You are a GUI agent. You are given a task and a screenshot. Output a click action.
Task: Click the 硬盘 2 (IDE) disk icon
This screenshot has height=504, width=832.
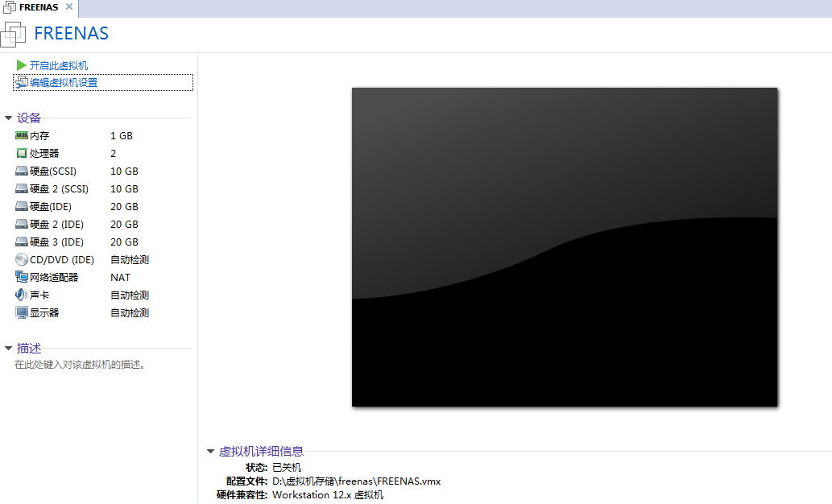(x=22, y=224)
